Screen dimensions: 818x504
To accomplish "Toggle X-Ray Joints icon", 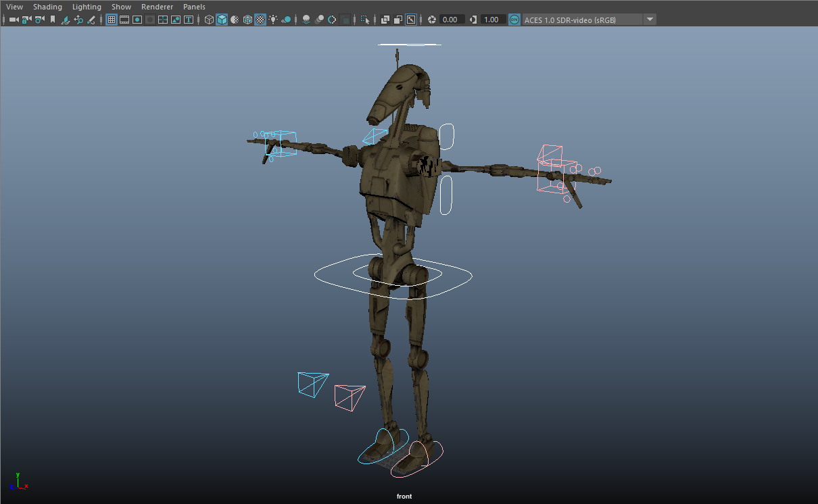I will (411, 20).
